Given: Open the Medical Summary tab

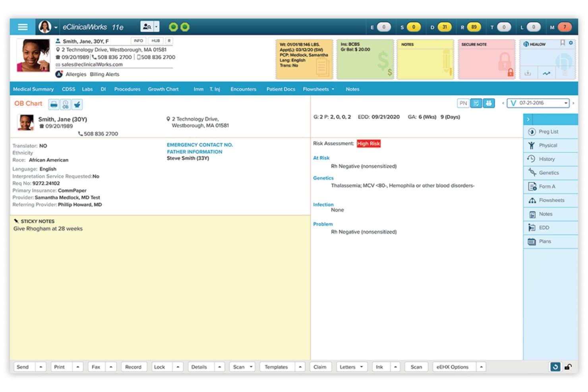Looking at the screenshot, I should 33,89.
